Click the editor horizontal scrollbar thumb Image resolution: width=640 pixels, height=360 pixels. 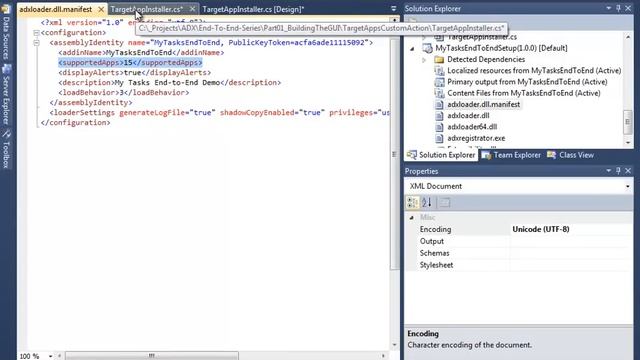tap(151, 356)
